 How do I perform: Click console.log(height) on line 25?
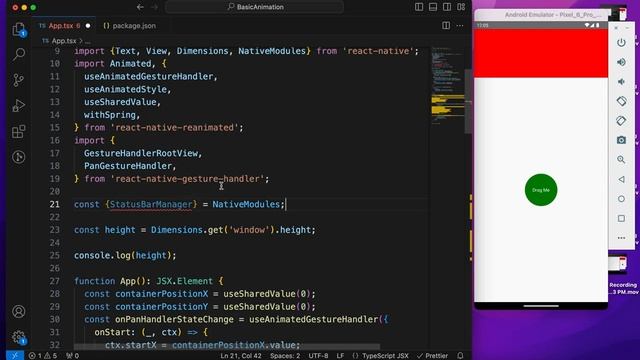click(125, 256)
